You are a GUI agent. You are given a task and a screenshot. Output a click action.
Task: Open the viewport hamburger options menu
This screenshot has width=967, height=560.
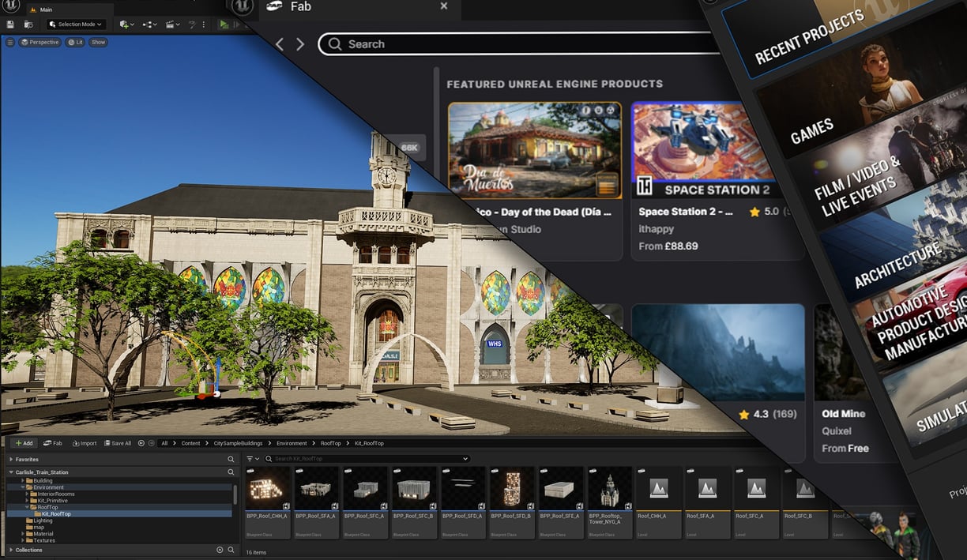tap(10, 42)
